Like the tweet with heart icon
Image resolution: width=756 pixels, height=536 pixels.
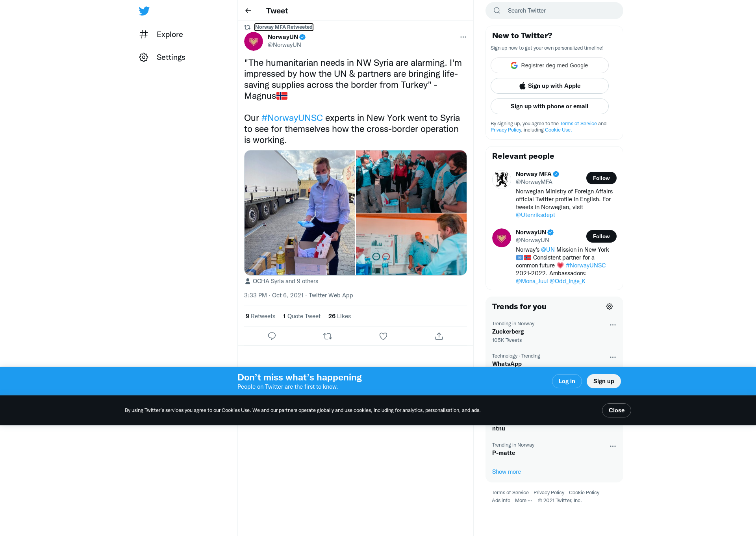point(383,336)
